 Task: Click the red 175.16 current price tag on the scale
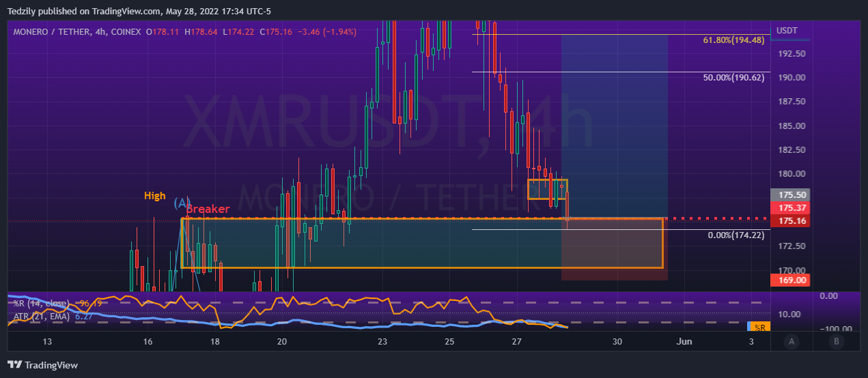tap(789, 221)
